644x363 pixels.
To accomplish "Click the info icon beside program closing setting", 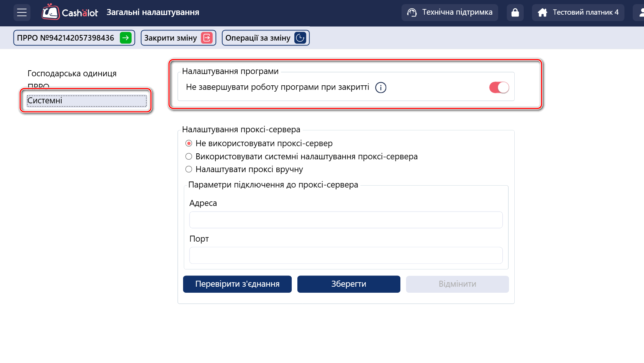I will tap(380, 88).
